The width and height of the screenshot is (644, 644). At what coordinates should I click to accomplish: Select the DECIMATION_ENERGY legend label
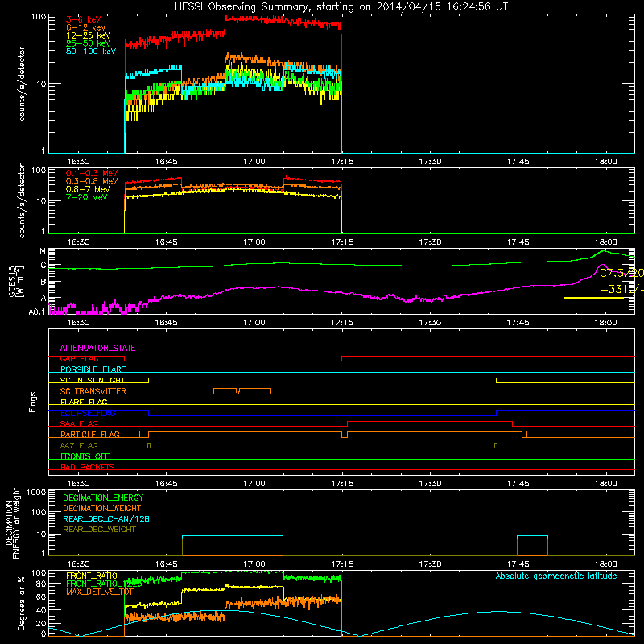point(103,497)
